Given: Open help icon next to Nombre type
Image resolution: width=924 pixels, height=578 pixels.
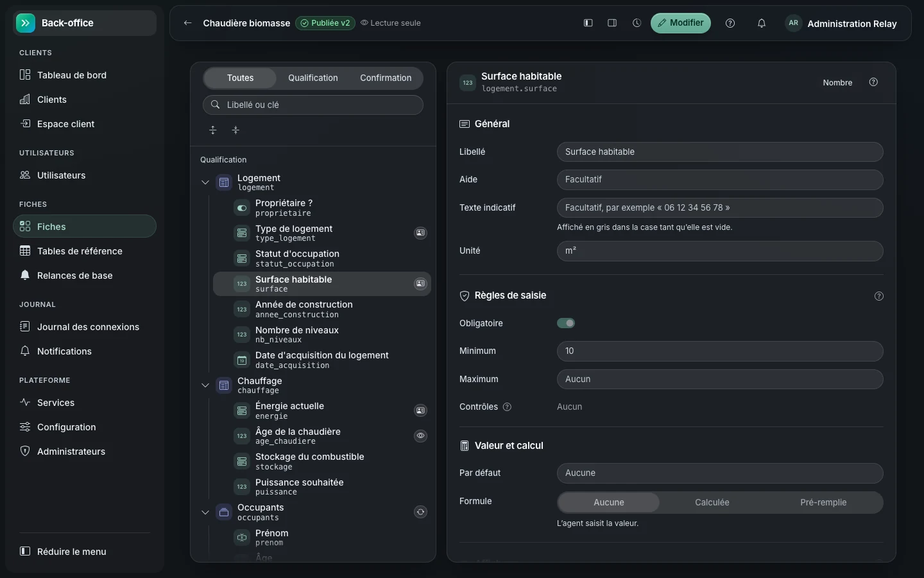Looking at the screenshot, I should coord(873,82).
